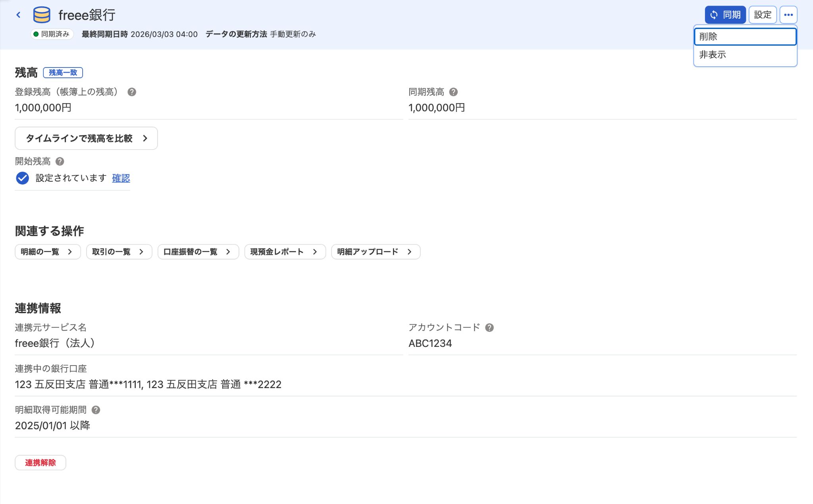Open help icon next to 登録残高
This screenshot has height=504, width=813.
(x=132, y=92)
